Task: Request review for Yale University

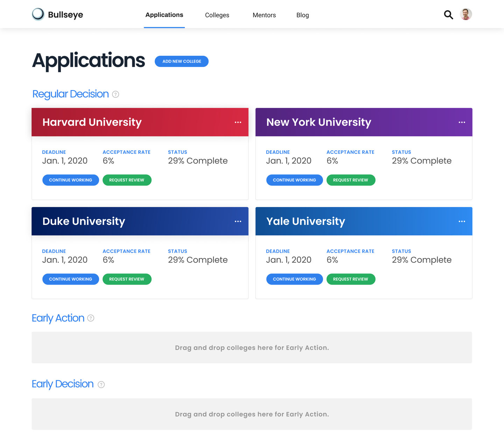Action: (351, 279)
